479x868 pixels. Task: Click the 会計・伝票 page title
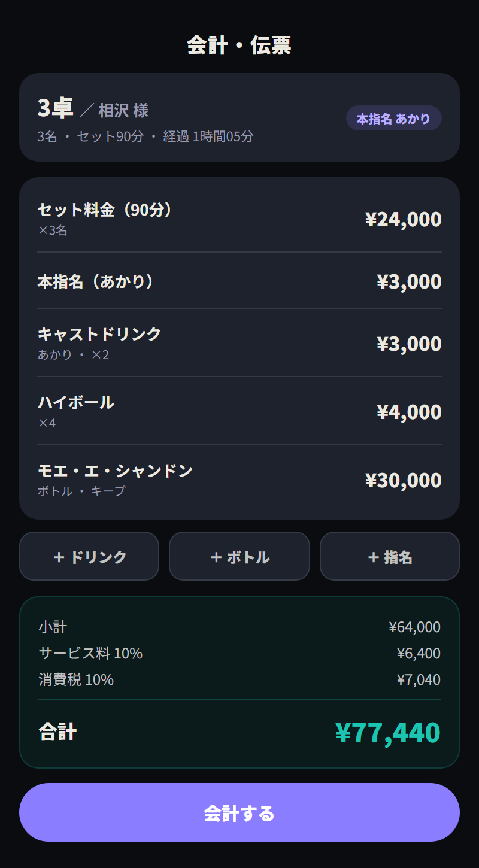pyautogui.click(x=239, y=45)
